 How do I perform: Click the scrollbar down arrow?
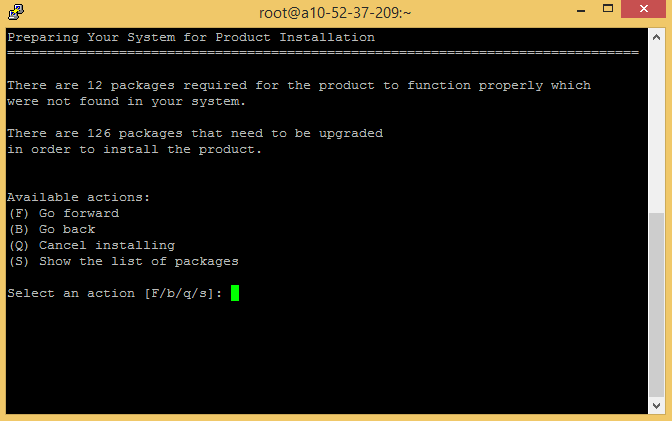[657, 406]
